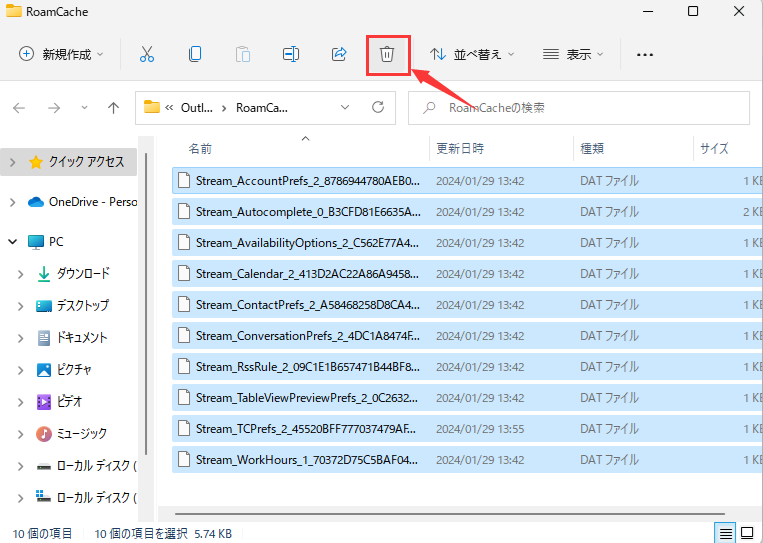Image resolution: width=763 pixels, height=543 pixels.
Task: Open ダウンロード folder in sidebar
Action: (x=82, y=273)
